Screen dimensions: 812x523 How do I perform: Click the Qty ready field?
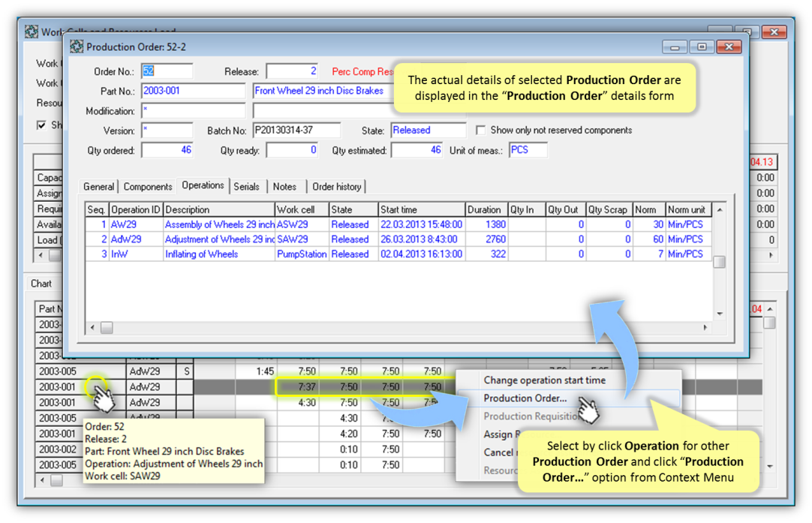(x=292, y=150)
